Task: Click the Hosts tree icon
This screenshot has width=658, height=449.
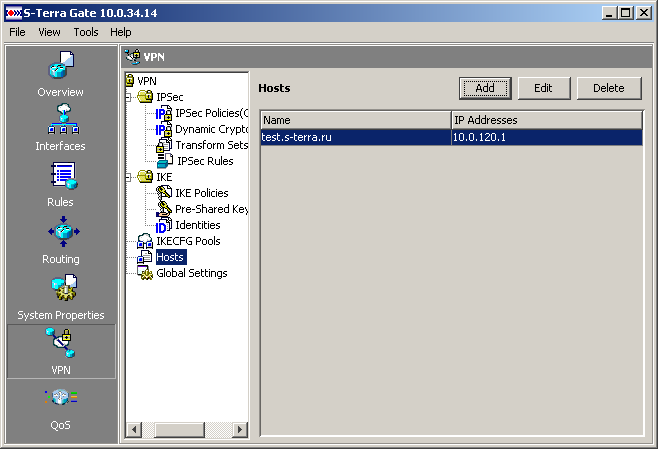Action: click(x=145, y=257)
